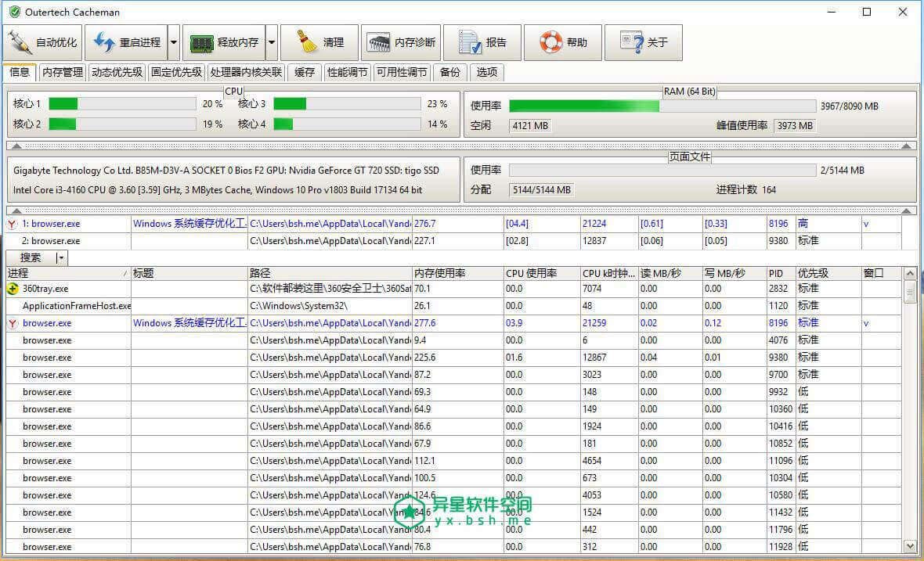The image size is (924, 561).
Task: Select the ApplicationFrameHost.exe process row
Action: (x=453, y=306)
